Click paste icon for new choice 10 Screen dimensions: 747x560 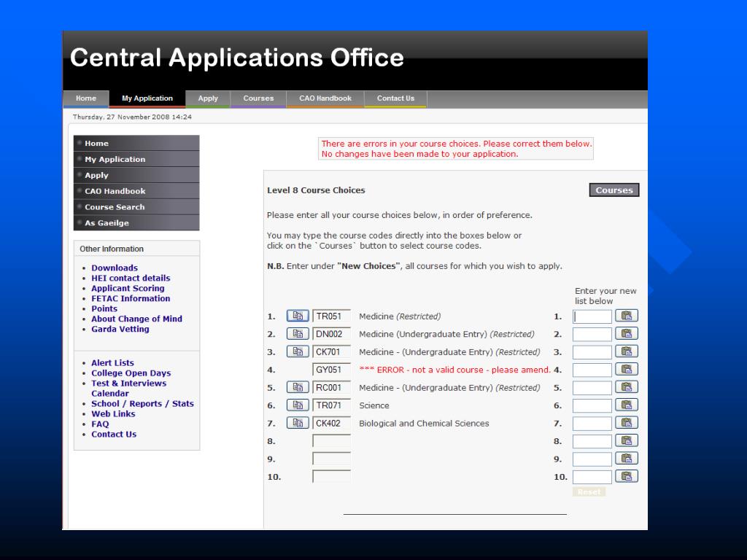626,476
